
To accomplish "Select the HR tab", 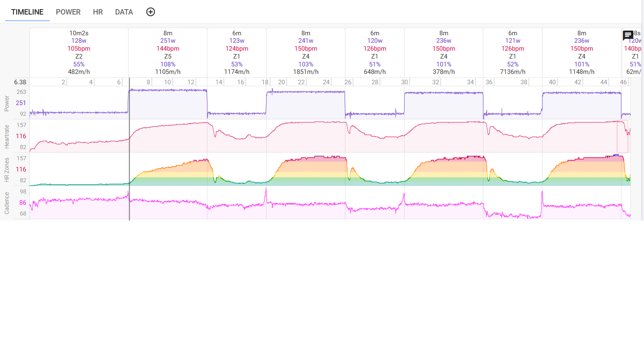I will (x=98, y=12).
